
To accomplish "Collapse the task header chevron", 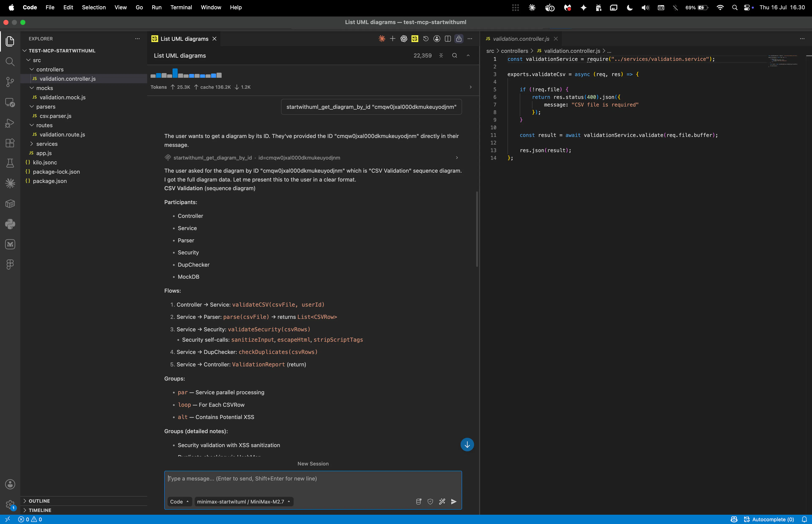I will pos(468,55).
